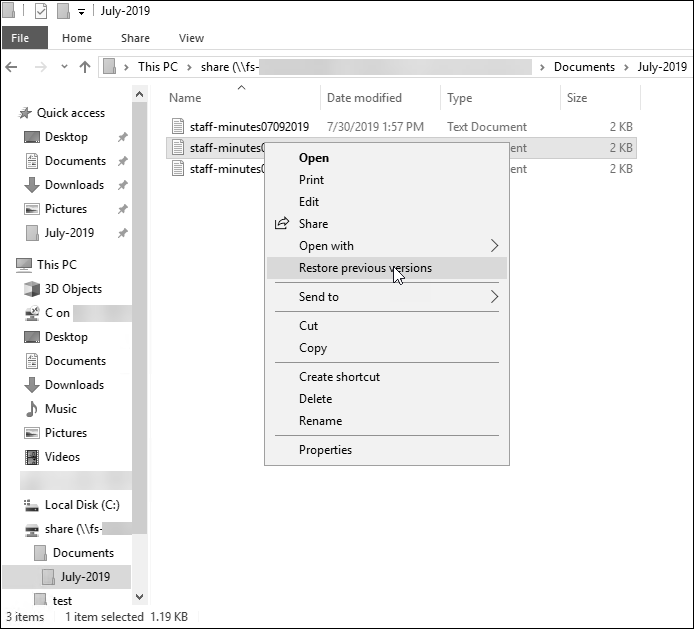Image resolution: width=694 pixels, height=629 pixels.
Task: Click the Quick access star icon
Action: point(25,113)
